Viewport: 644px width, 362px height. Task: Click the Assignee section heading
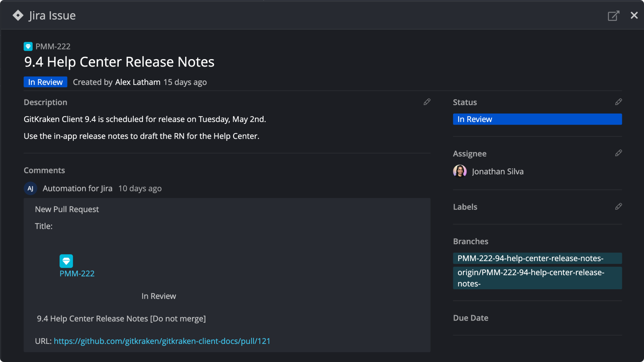(470, 154)
